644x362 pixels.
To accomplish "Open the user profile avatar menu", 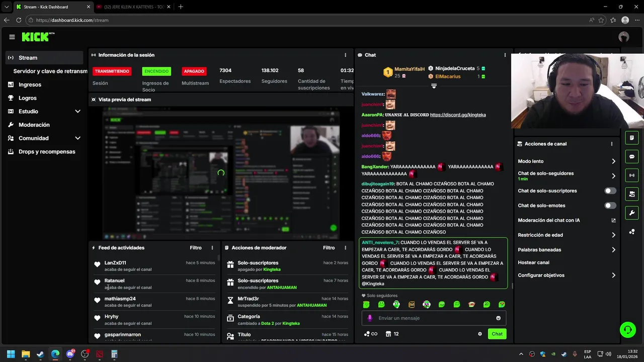I will [x=624, y=37].
